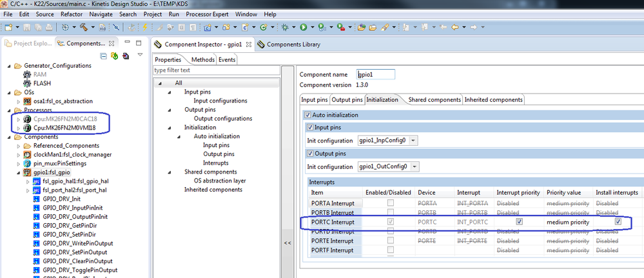This screenshot has width=644, height=278.
Task: Click the Build hammer icon
Action: (83, 27)
